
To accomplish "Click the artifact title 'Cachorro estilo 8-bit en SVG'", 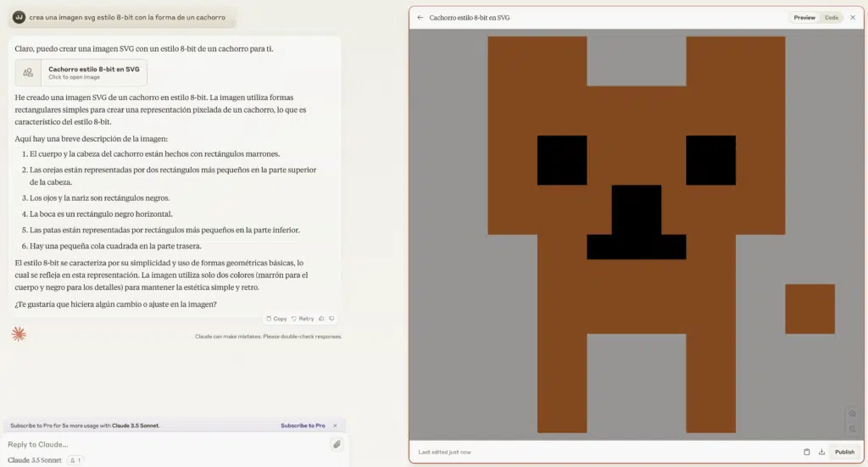I will pos(470,18).
